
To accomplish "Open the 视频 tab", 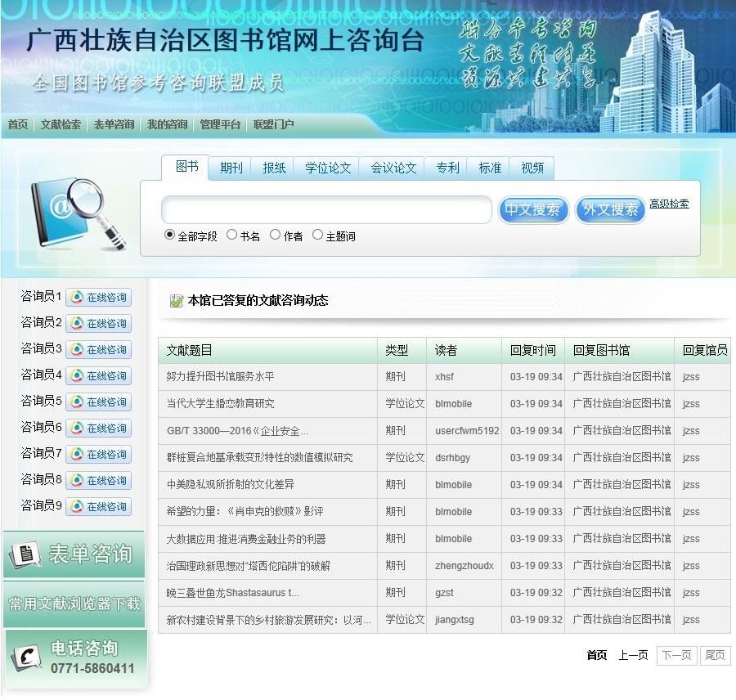I will (x=532, y=168).
